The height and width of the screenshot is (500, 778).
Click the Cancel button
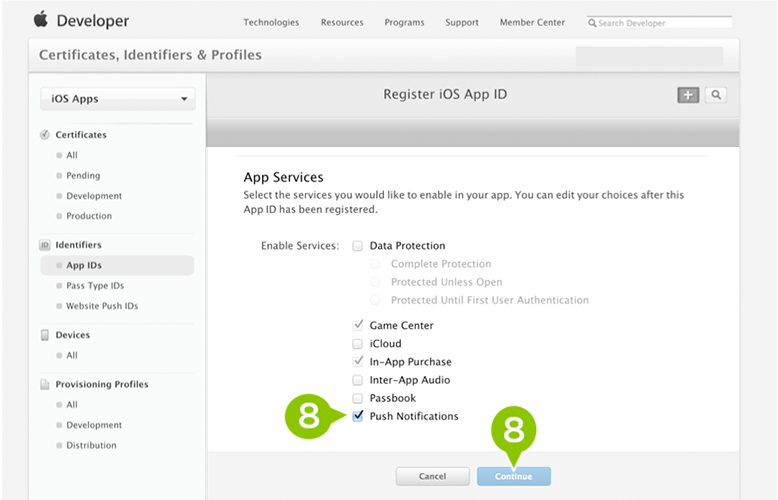coord(433,476)
